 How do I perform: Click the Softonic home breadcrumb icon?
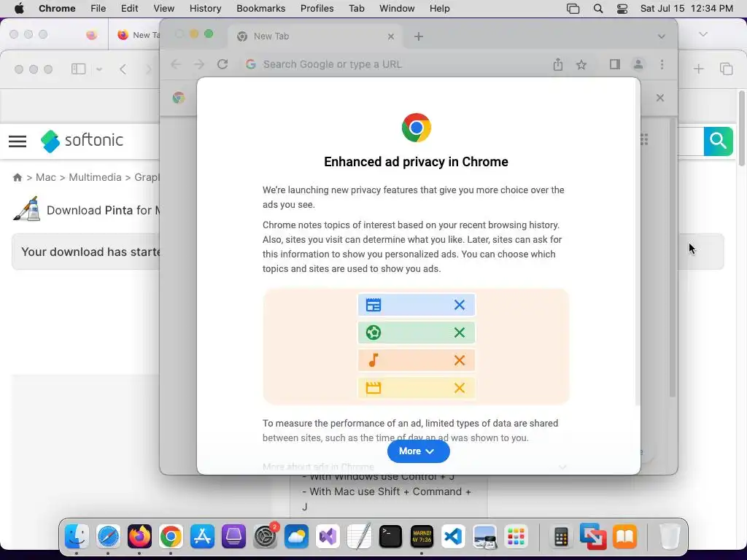coord(18,178)
